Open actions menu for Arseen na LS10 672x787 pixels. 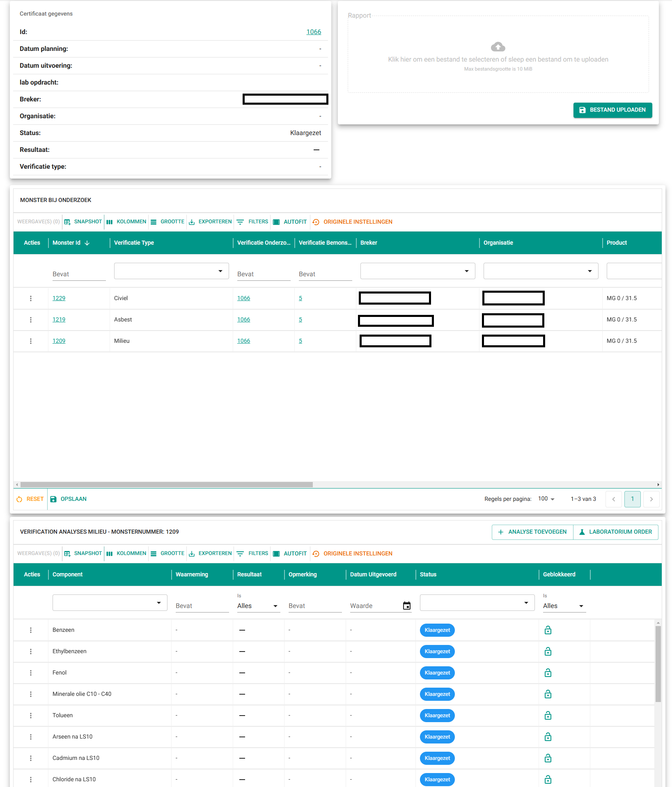tap(31, 737)
